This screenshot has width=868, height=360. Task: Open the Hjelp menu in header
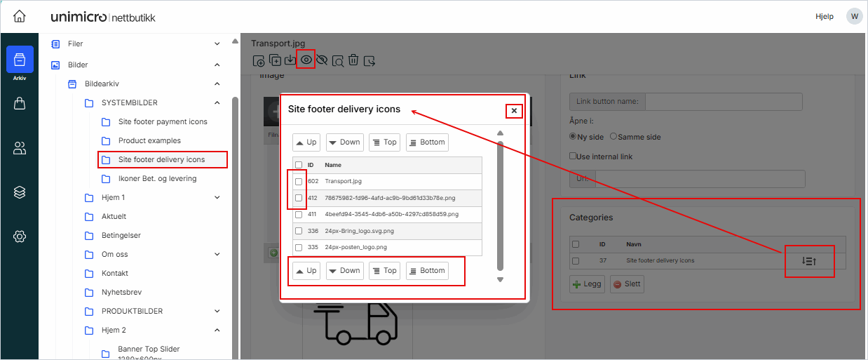tap(825, 16)
